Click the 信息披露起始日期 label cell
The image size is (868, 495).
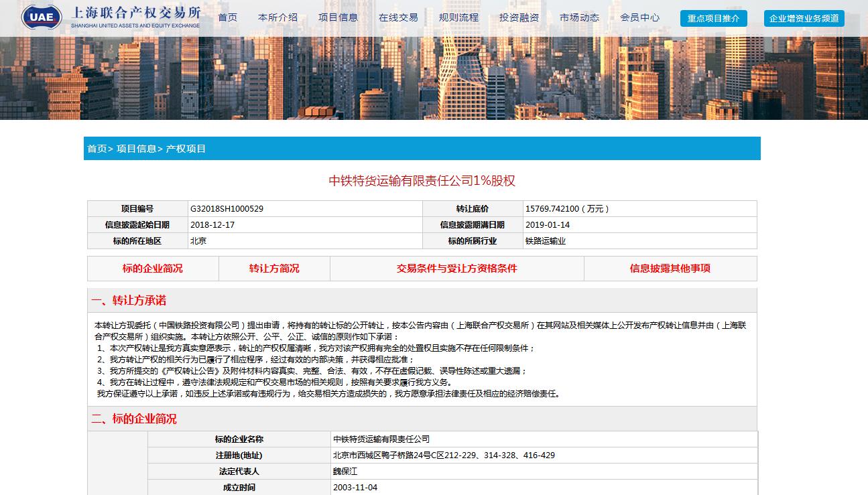click(137, 225)
